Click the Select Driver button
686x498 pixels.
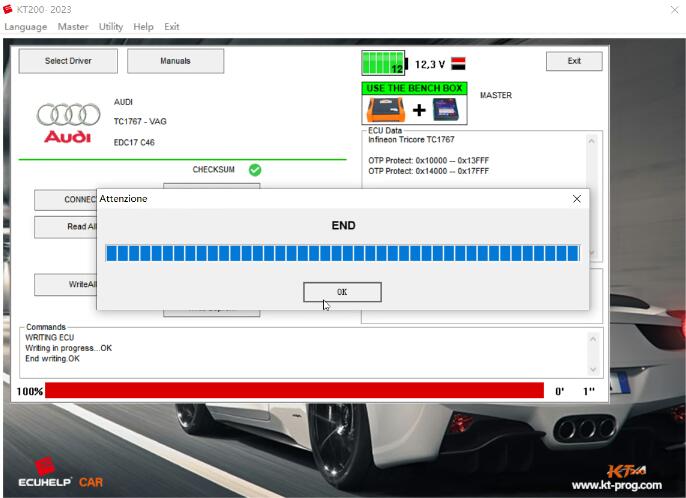(x=68, y=61)
